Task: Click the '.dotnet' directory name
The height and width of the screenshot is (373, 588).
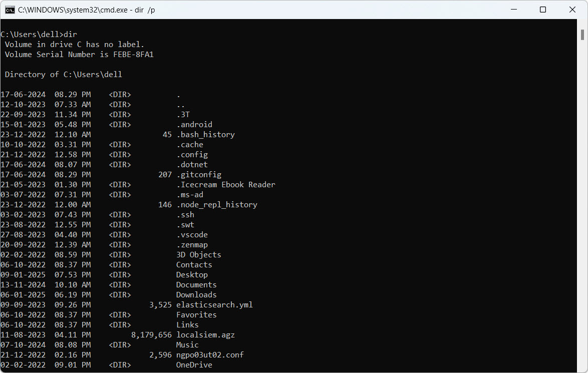Action: coord(192,165)
